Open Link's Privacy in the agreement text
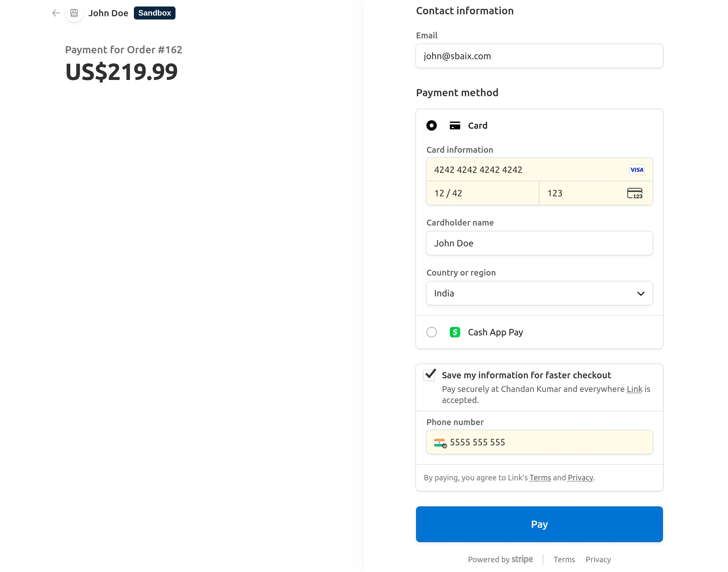The height and width of the screenshot is (572, 728). [x=580, y=477]
